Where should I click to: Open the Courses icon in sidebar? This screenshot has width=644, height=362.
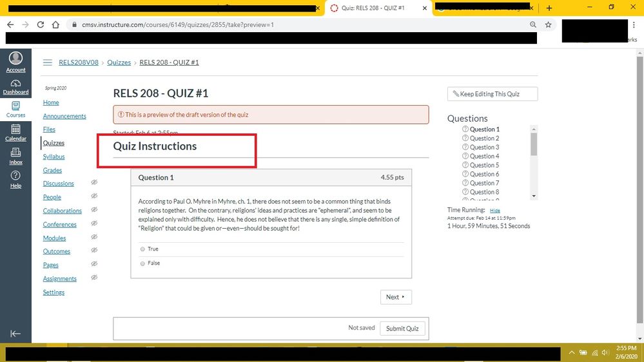pyautogui.click(x=15, y=107)
